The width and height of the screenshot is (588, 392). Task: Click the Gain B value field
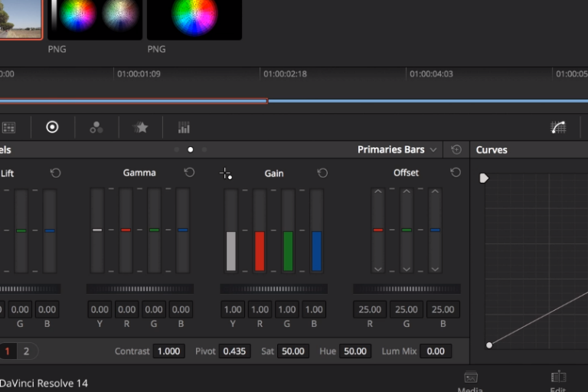pos(314,309)
